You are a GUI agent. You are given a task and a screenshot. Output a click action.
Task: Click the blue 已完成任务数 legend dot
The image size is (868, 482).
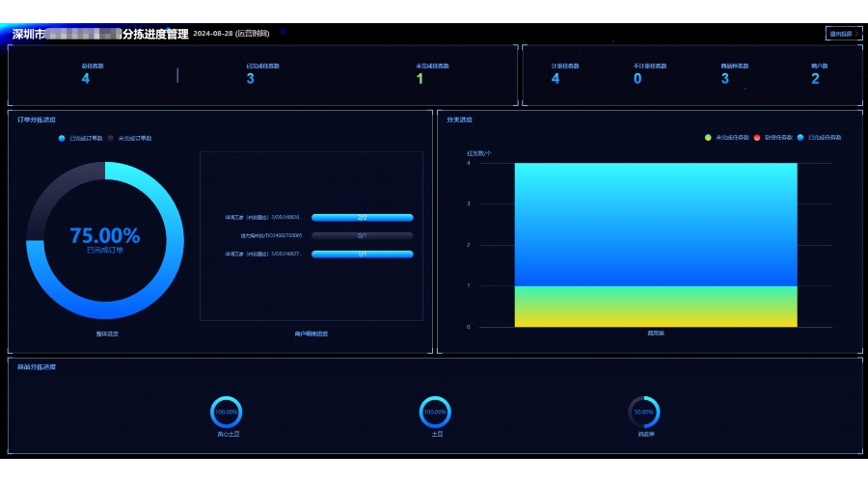[x=800, y=138]
